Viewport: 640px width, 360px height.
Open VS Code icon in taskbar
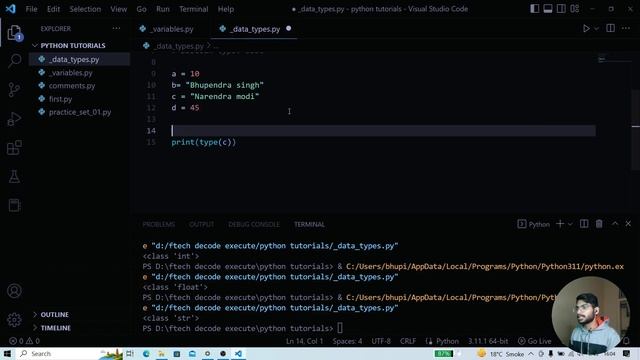pyautogui.click(x=238, y=353)
